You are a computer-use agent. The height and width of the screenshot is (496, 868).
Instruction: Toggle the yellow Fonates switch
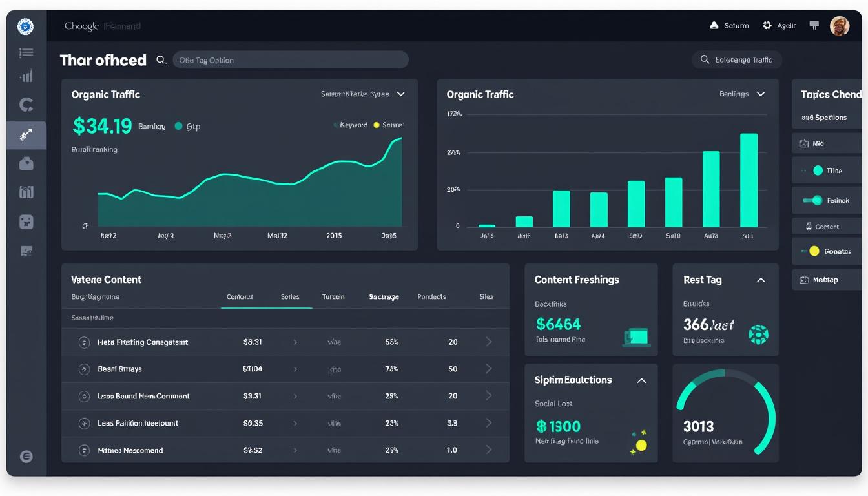point(814,251)
